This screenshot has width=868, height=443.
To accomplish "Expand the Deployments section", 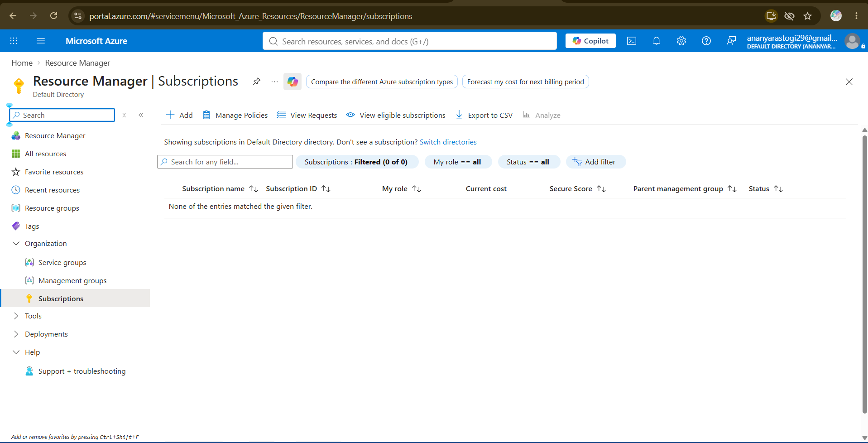I will [16, 334].
